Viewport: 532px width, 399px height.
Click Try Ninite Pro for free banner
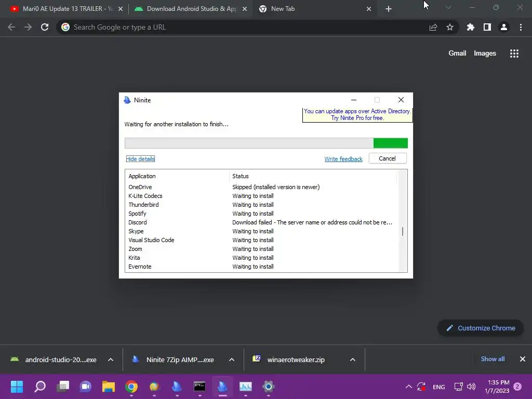[x=357, y=115]
